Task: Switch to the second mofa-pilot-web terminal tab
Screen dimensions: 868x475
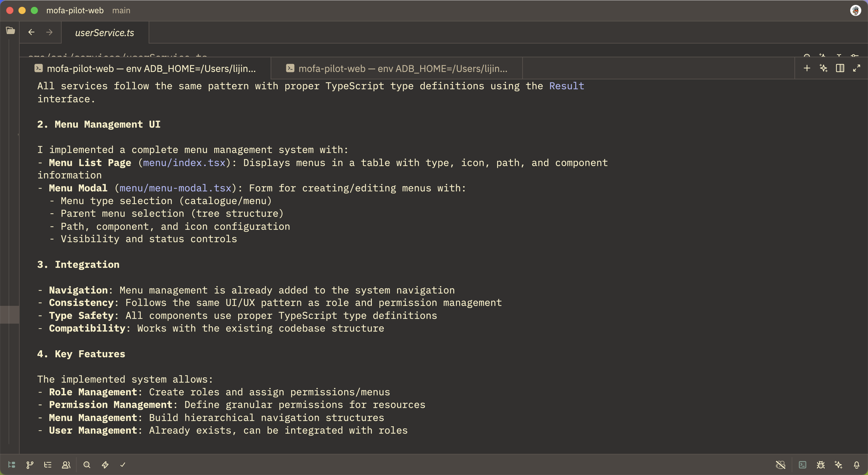Action: 397,68
